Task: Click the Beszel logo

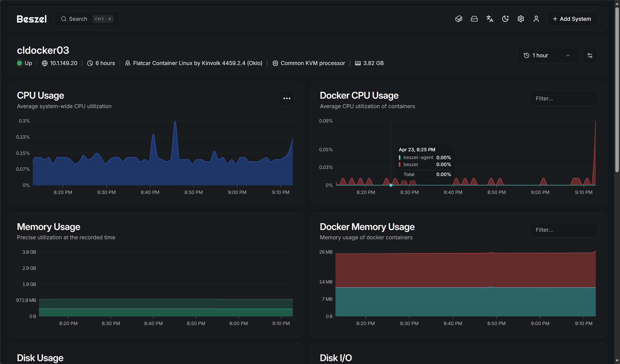Action: coord(32,19)
